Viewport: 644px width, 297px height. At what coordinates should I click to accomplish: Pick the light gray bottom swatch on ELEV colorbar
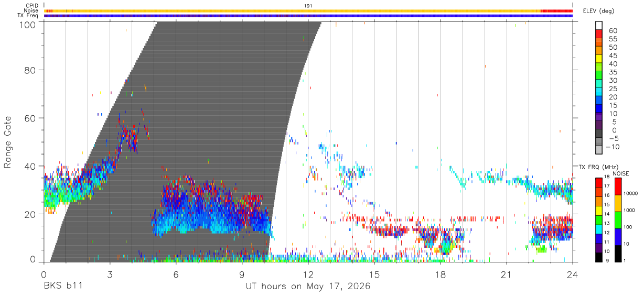[599, 150]
